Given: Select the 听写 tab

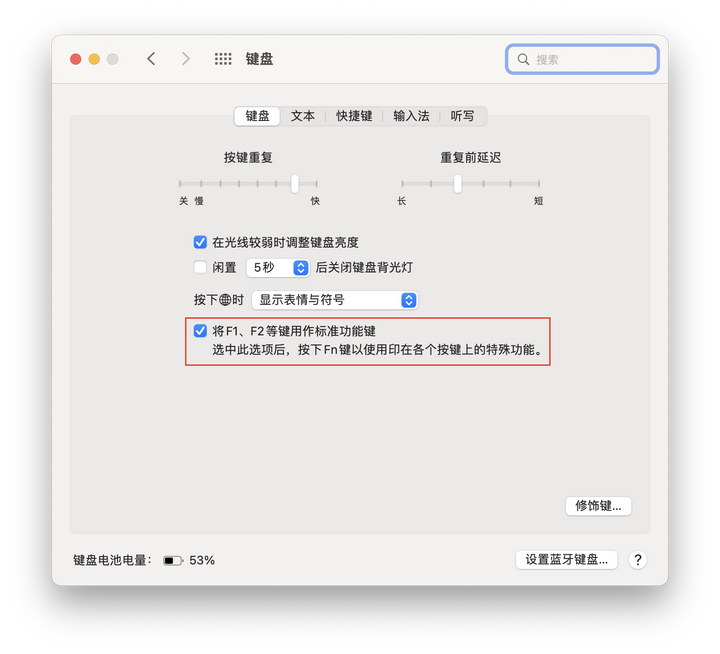Looking at the screenshot, I should pyautogui.click(x=462, y=116).
